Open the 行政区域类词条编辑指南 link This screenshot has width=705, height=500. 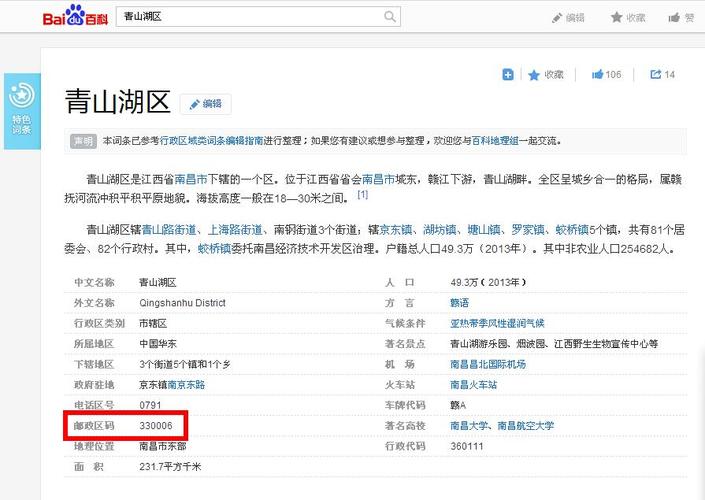click(211, 141)
